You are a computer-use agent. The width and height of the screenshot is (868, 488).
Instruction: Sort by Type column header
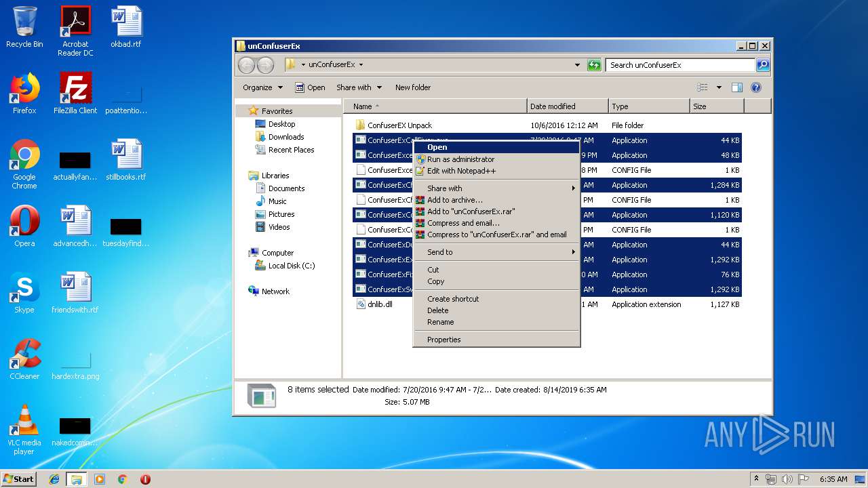point(649,106)
